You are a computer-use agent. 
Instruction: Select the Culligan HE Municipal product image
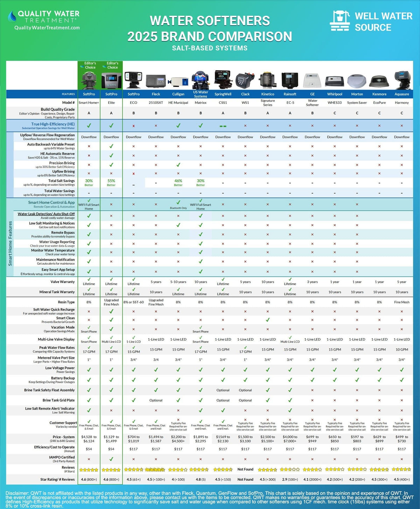coord(178,82)
